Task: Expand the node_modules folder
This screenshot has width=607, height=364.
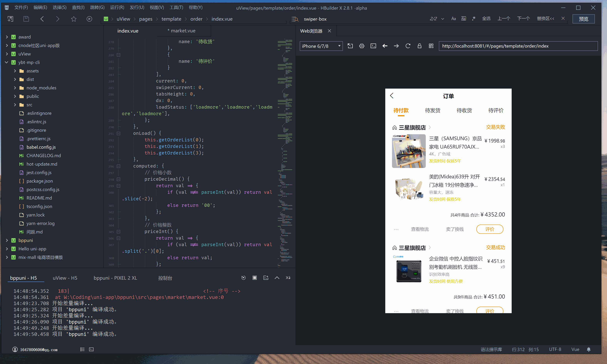Action: point(15,88)
